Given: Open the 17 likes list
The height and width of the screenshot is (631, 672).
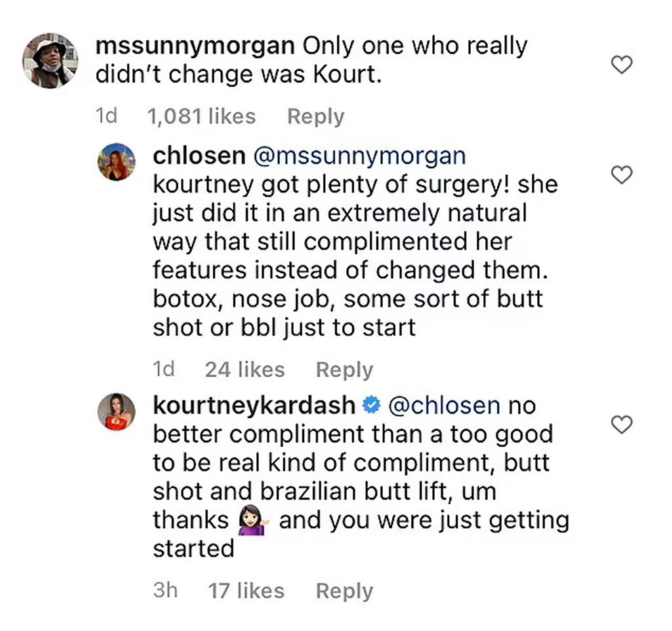Looking at the screenshot, I should pos(246,591).
